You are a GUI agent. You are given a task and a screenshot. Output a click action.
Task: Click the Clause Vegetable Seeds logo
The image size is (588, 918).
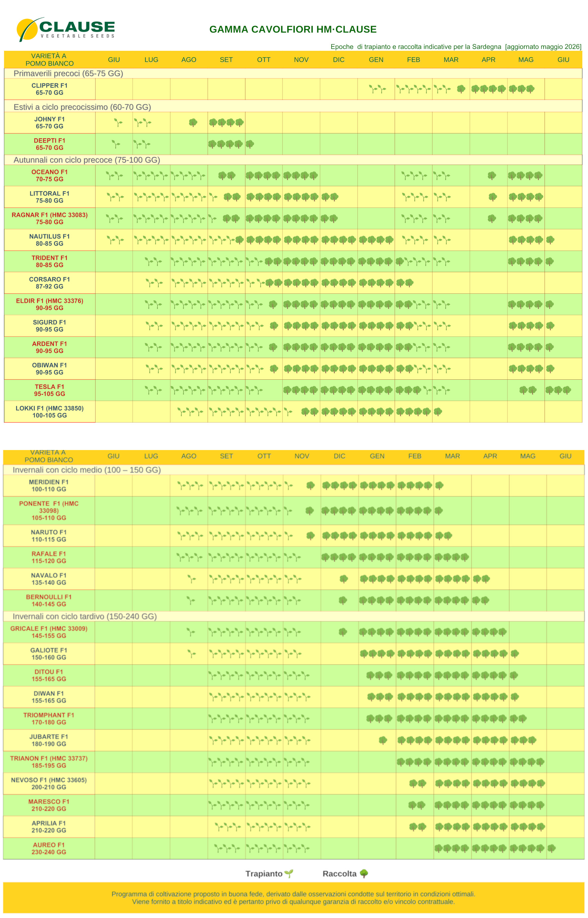click(x=66, y=29)
